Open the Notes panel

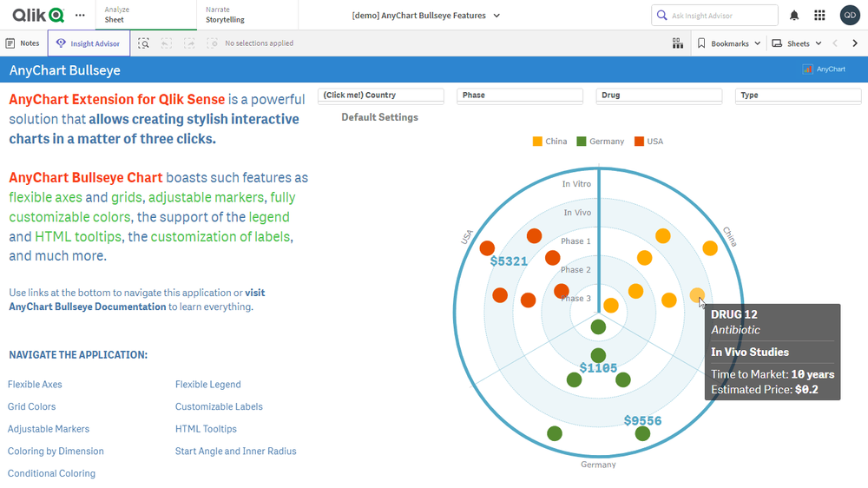23,43
